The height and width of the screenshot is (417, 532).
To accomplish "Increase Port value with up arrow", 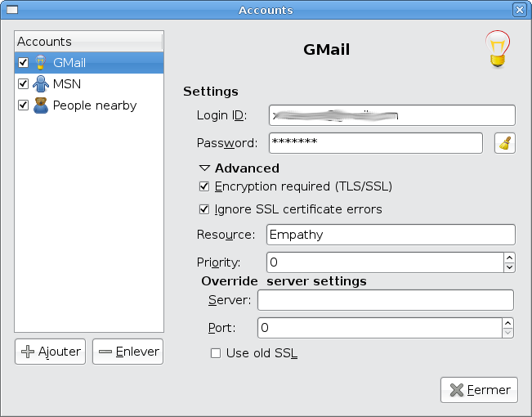I will (x=508, y=323).
